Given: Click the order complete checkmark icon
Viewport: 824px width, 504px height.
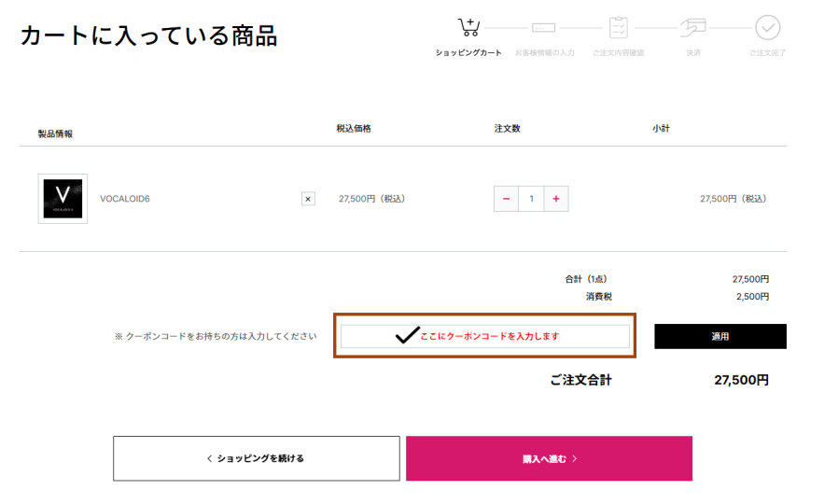Looking at the screenshot, I should coord(768,27).
